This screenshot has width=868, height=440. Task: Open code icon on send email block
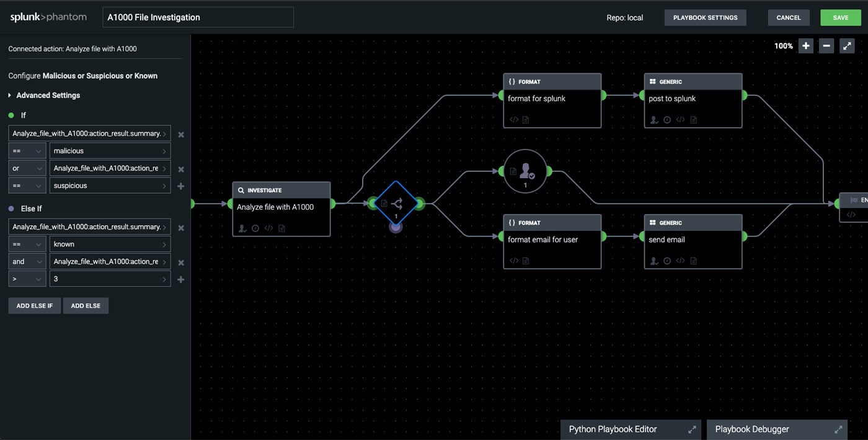click(680, 261)
